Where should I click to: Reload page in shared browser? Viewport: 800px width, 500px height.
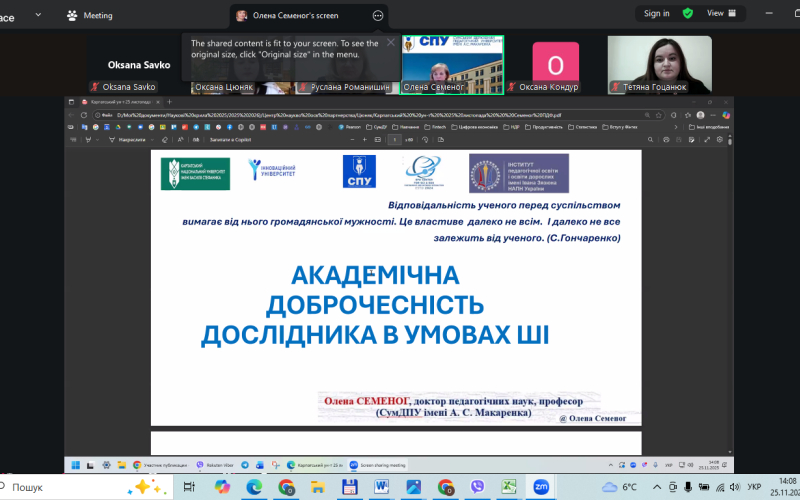(84, 115)
